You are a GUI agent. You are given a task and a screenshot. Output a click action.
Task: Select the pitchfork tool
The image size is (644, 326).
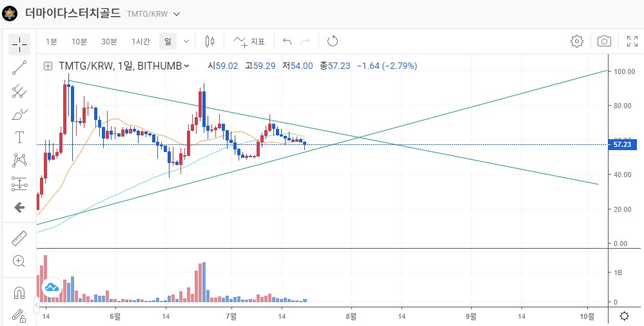click(x=19, y=91)
